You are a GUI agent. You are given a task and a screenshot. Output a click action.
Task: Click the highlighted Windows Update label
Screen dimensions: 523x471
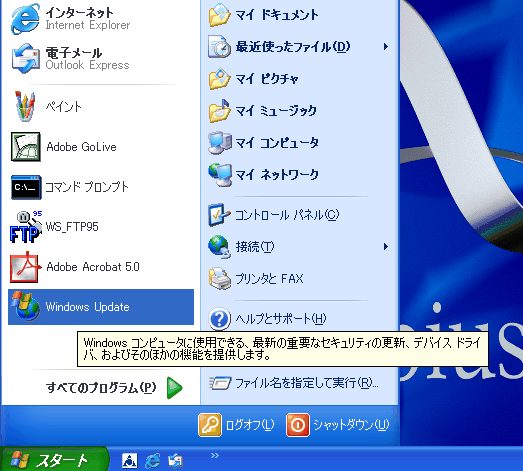(87, 307)
